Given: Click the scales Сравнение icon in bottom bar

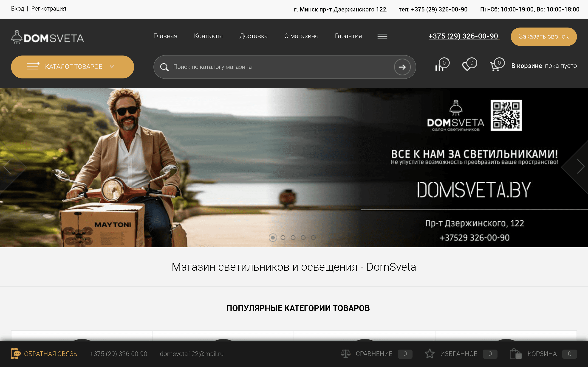Looking at the screenshot, I should pyautogui.click(x=345, y=354).
